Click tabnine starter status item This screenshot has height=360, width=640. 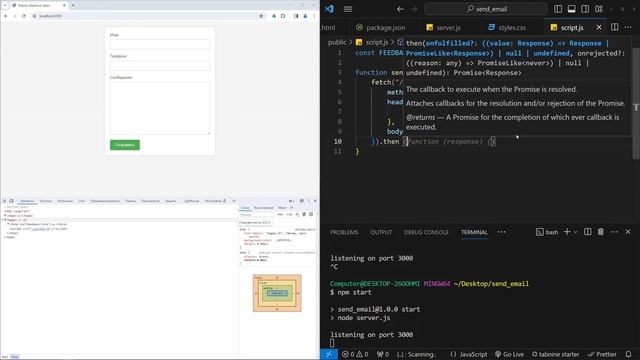[x=556, y=354]
